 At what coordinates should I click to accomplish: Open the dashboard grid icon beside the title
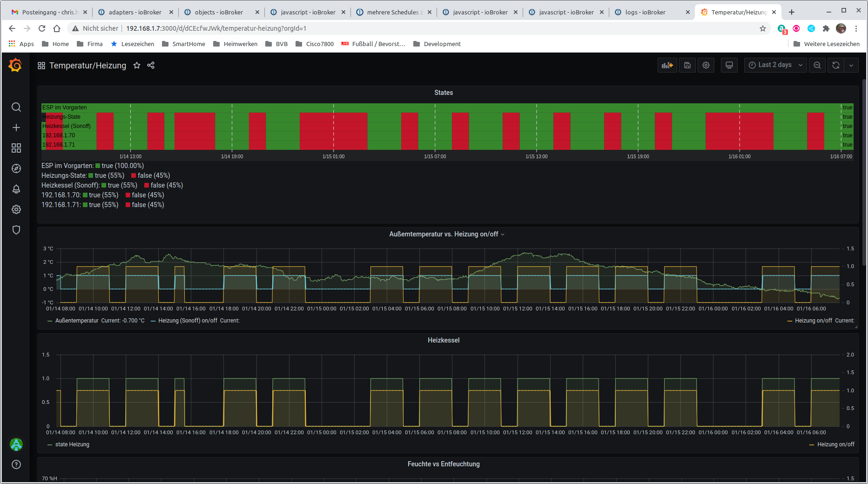pyautogui.click(x=41, y=66)
